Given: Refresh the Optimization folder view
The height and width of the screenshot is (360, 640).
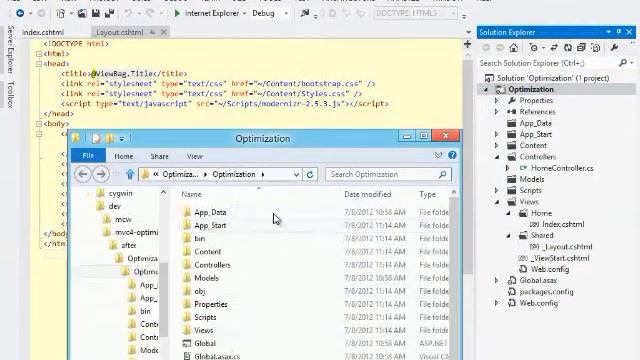Looking at the screenshot, I should 310,174.
